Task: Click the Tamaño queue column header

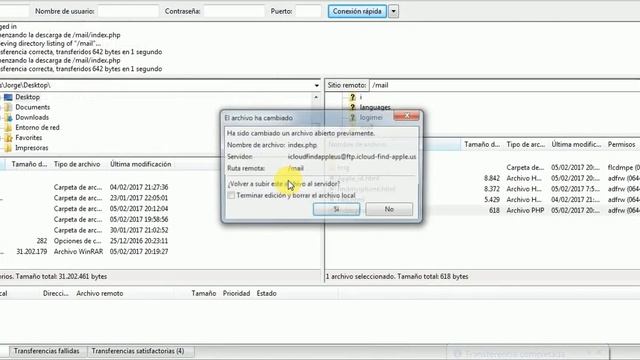Action: pos(204,293)
